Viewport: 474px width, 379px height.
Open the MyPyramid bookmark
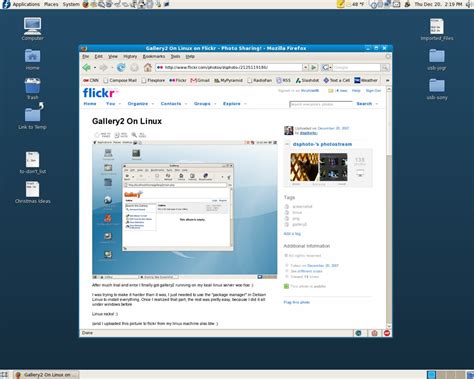pos(228,80)
